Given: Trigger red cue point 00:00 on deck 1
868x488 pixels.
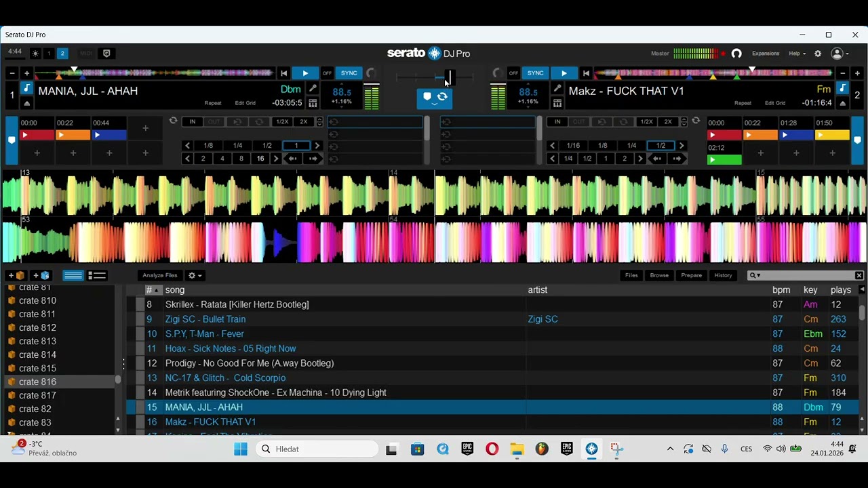Looking at the screenshot, I should (x=37, y=135).
